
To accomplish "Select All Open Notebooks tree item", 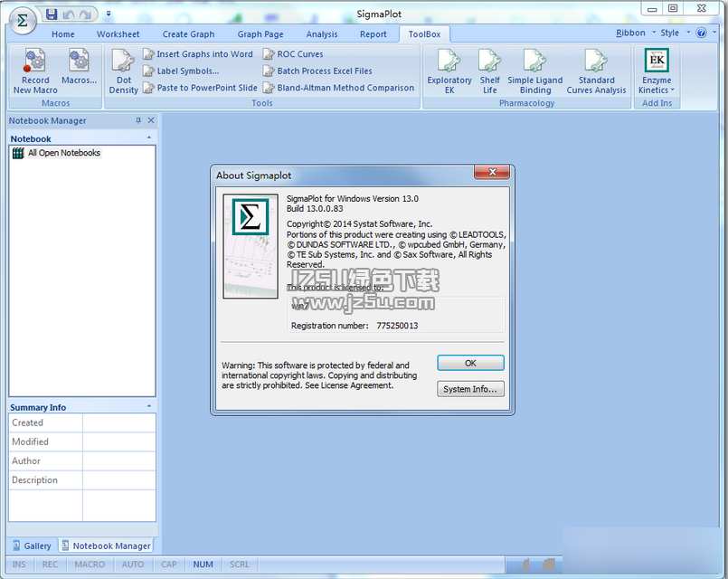I will click(x=64, y=153).
